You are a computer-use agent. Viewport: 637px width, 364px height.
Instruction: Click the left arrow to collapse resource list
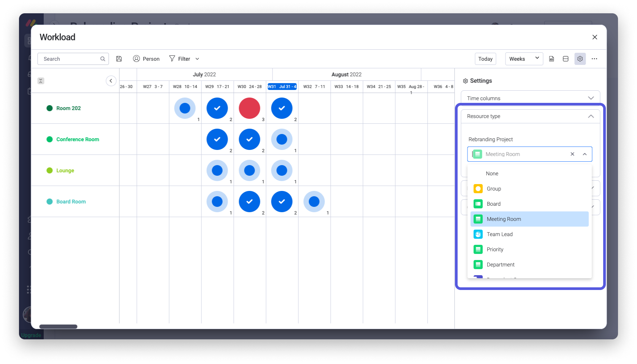point(111,81)
